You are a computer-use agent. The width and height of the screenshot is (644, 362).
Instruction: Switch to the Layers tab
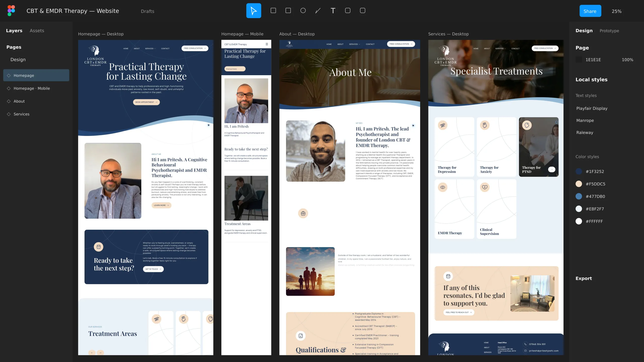click(x=14, y=30)
